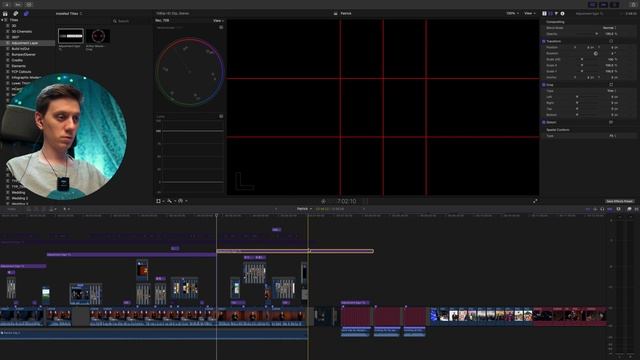The height and width of the screenshot is (360, 640).
Task: Open clip appearance icon in timeline
Action: (x=619, y=209)
